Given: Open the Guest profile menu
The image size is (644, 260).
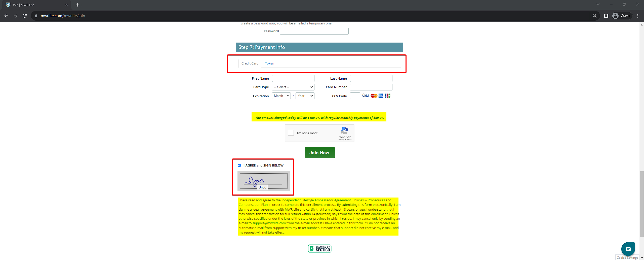Looking at the screenshot, I should tap(622, 16).
